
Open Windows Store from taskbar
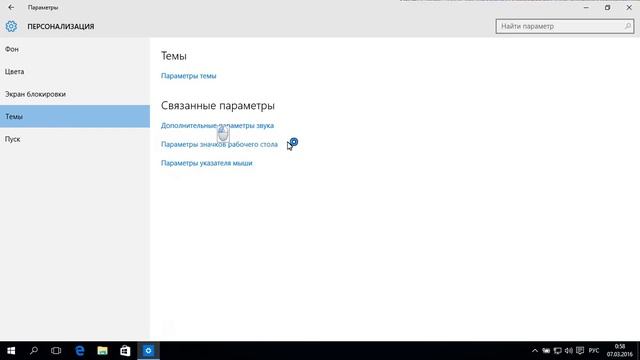pos(125,351)
